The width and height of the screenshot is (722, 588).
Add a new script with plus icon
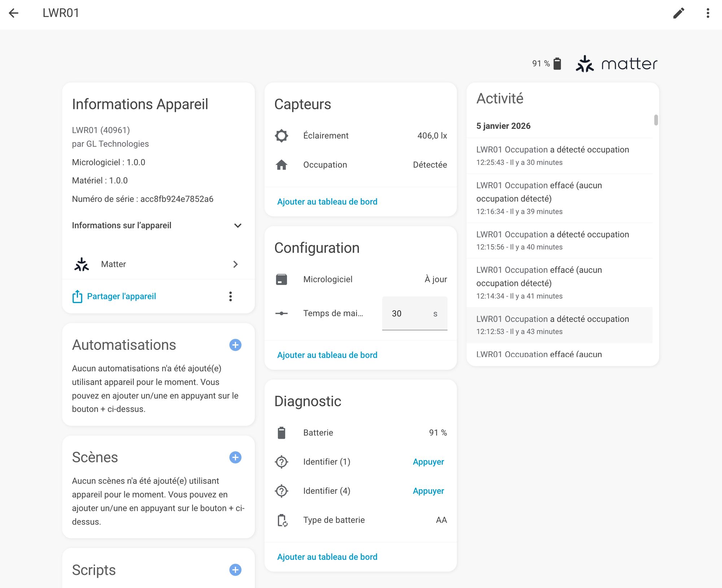coord(235,570)
